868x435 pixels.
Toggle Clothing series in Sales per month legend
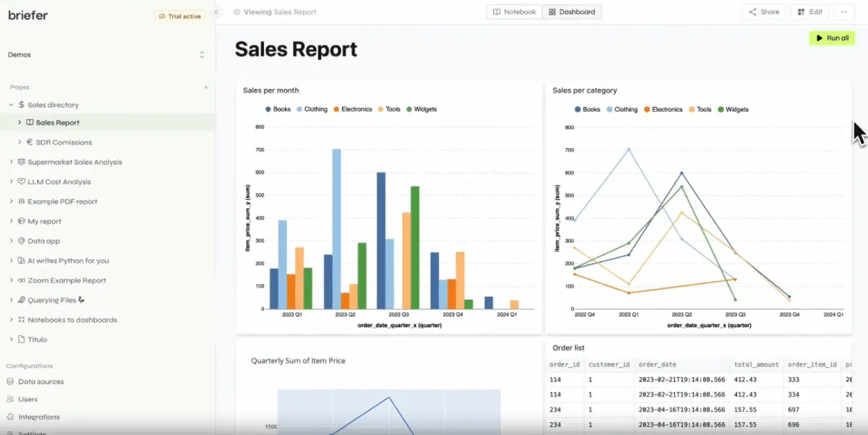(312, 109)
